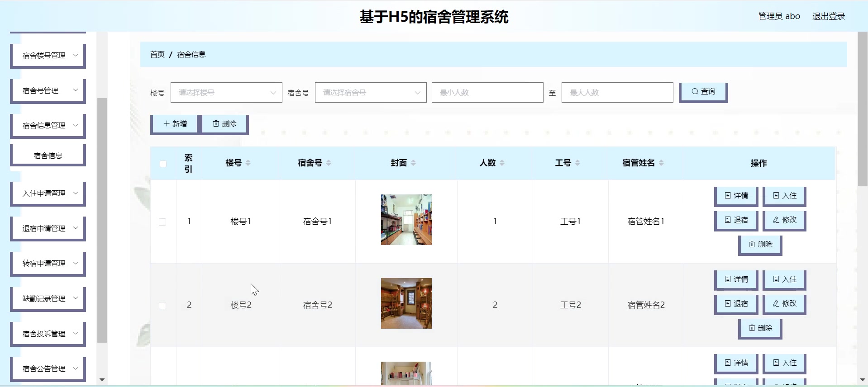This screenshot has width=868, height=387.
Task: Click 删除 in row 楼号1
Action: (x=760, y=245)
